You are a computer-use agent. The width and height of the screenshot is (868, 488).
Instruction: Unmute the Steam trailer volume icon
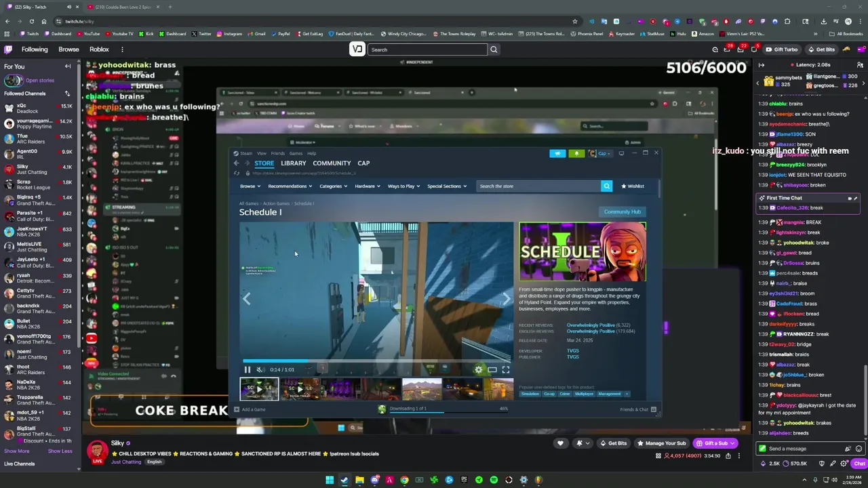click(260, 369)
